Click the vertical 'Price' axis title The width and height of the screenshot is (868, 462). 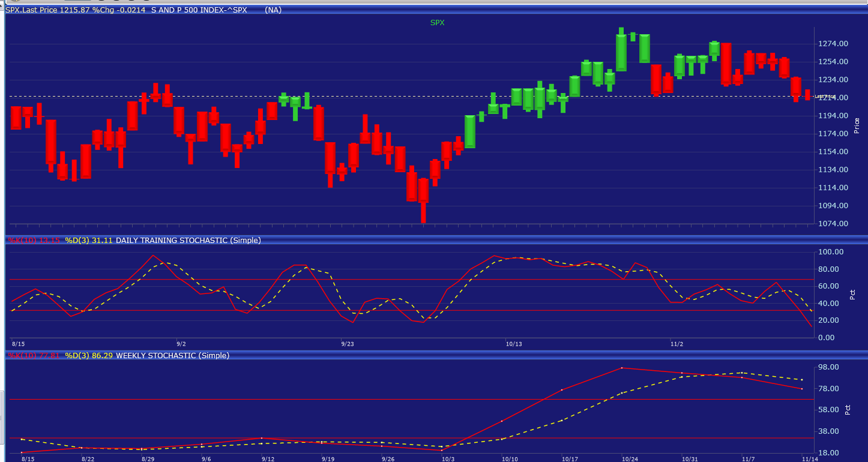click(x=857, y=125)
